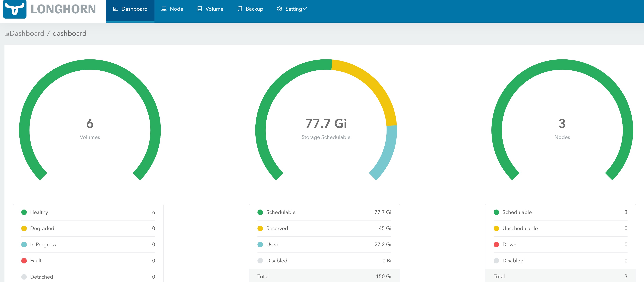Image resolution: width=644 pixels, height=282 pixels.
Task: Select the Detached volumes row
Action: click(88, 277)
